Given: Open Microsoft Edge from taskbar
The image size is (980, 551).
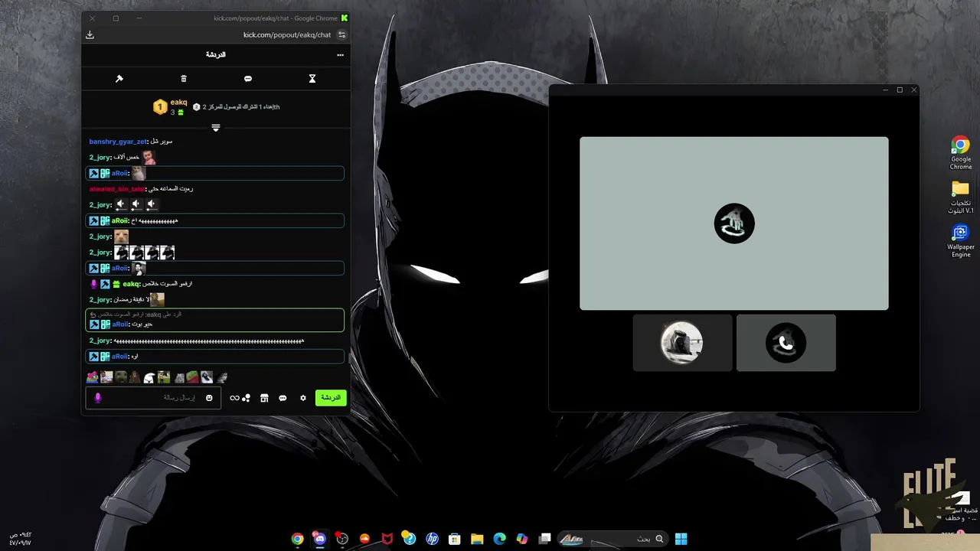Looking at the screenshot, I should tap(499, 539).
